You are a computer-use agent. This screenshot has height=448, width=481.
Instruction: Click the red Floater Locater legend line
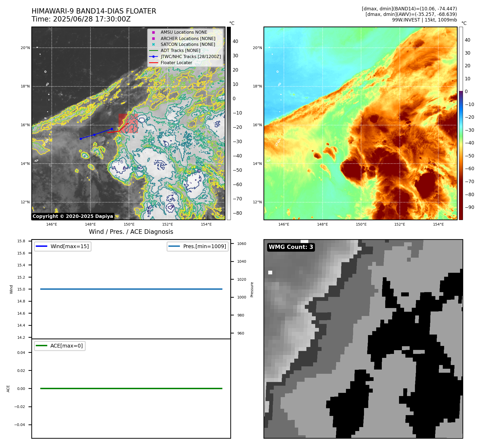[153, 63]
